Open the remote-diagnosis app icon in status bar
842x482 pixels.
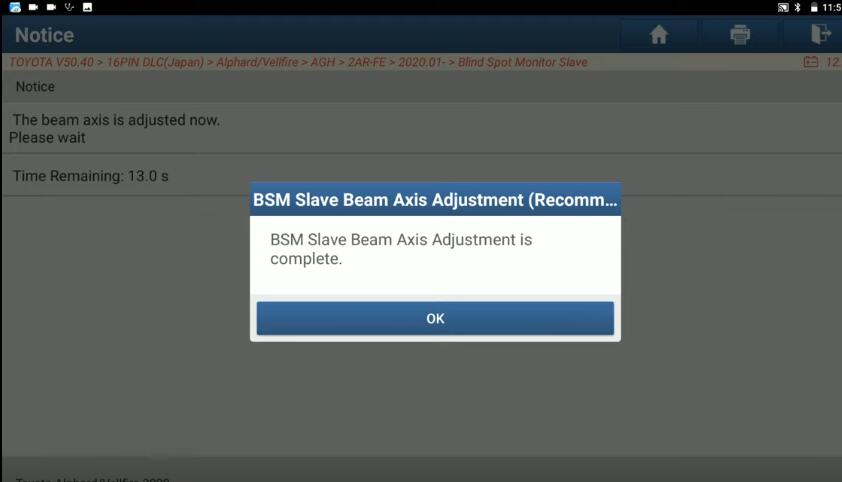point(15,7)
